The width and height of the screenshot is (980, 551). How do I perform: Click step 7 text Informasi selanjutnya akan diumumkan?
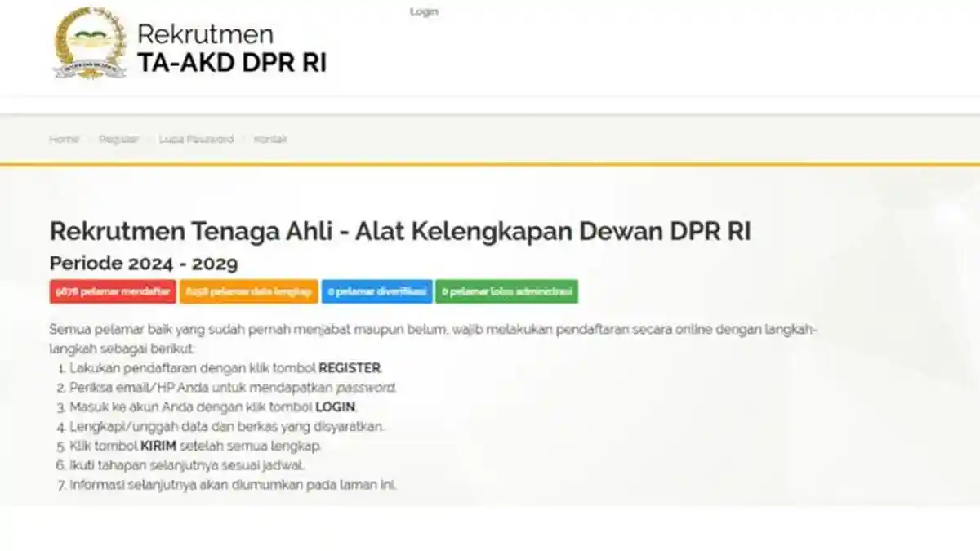233,485
